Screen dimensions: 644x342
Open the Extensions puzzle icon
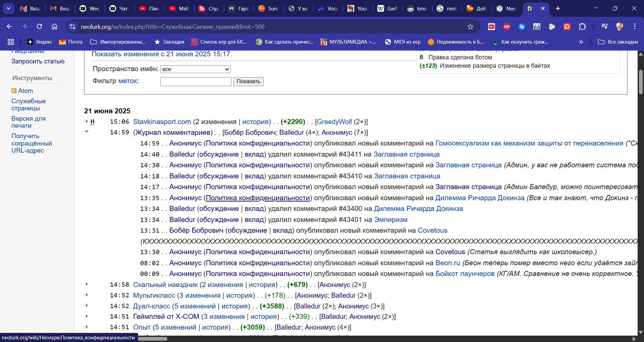(582, 26)
